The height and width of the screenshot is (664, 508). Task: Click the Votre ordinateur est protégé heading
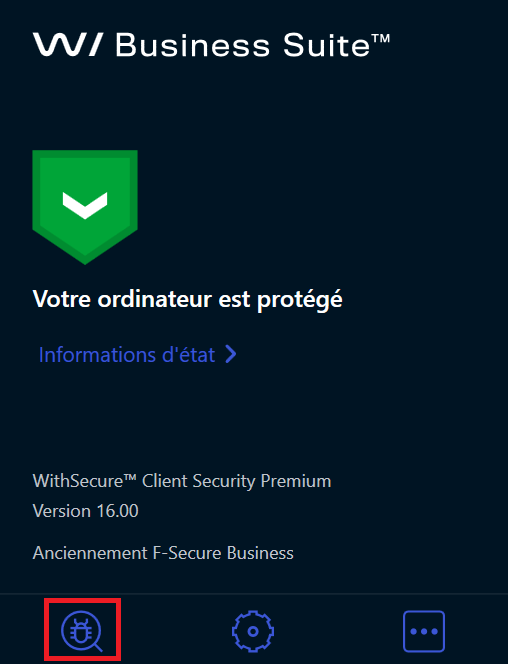tap(188, 299)
